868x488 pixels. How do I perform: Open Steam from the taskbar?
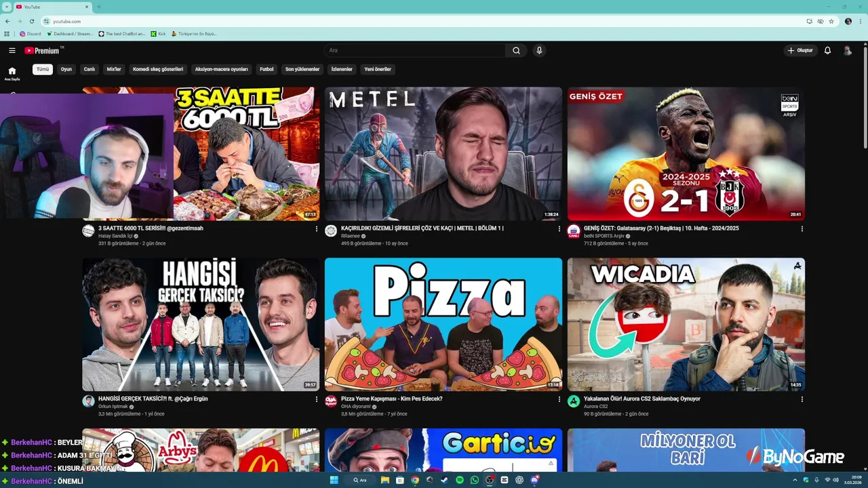click(445, 480)
